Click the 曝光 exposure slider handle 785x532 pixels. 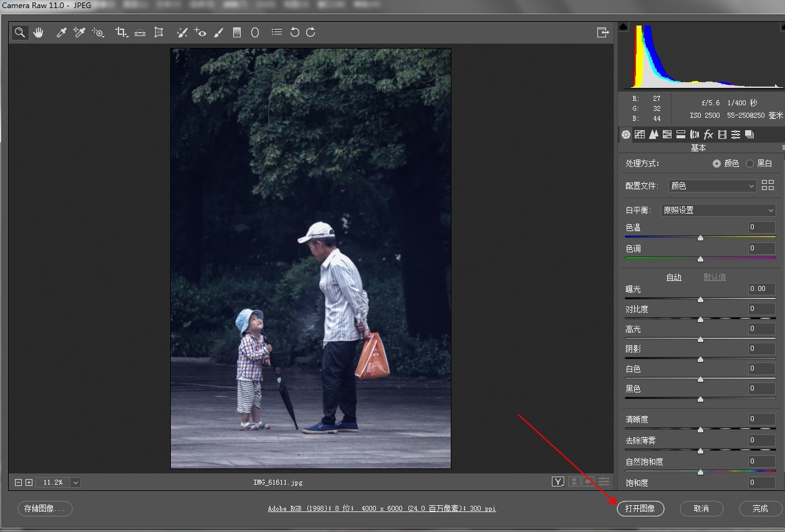click(700, 300)
